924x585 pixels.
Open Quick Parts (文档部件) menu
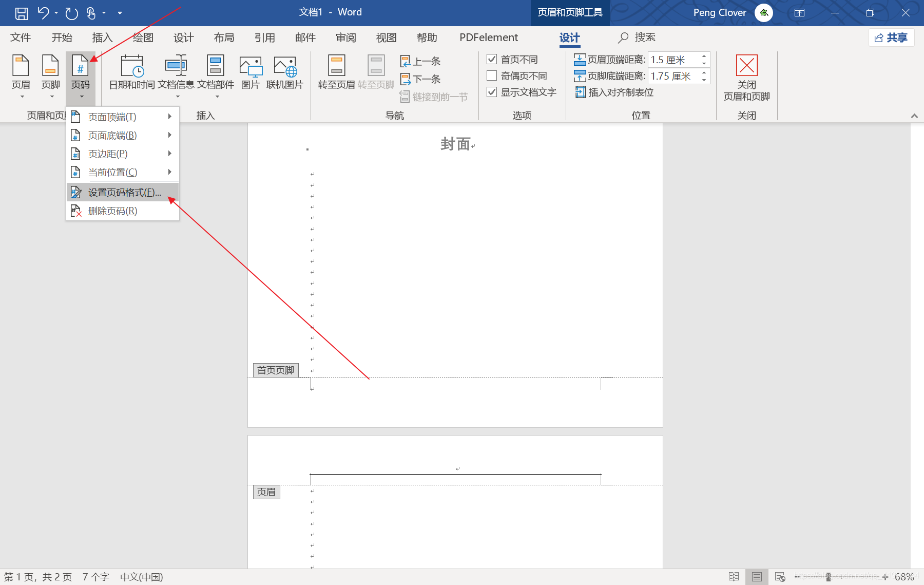coord(216,76)
